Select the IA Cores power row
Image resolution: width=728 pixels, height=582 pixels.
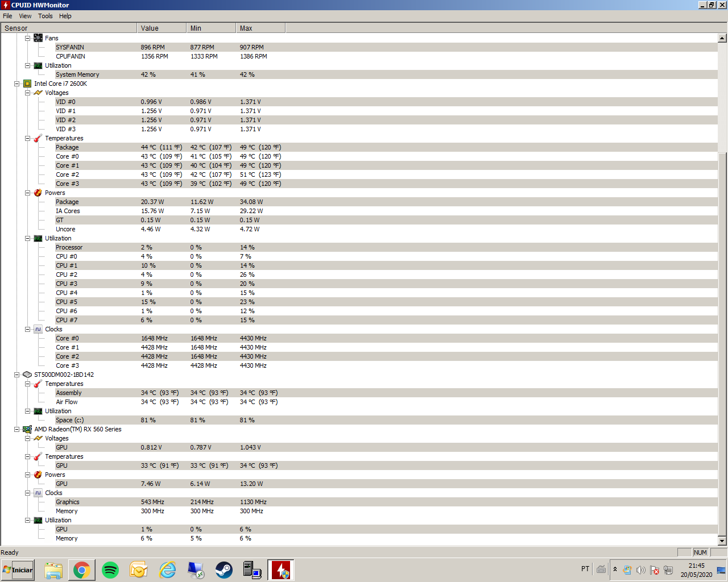pyautogui.click(x=386, y=211)
